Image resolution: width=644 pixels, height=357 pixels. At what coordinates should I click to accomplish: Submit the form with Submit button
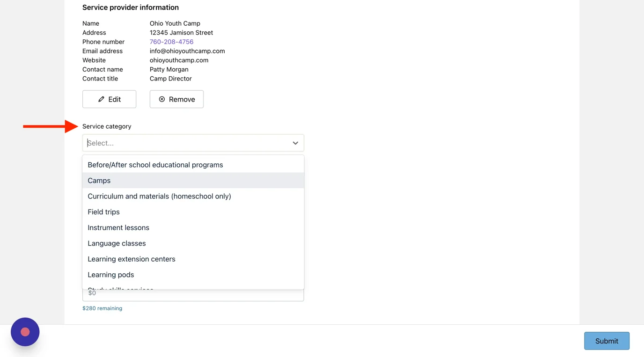pyautogui.click(x=607, y=341)
